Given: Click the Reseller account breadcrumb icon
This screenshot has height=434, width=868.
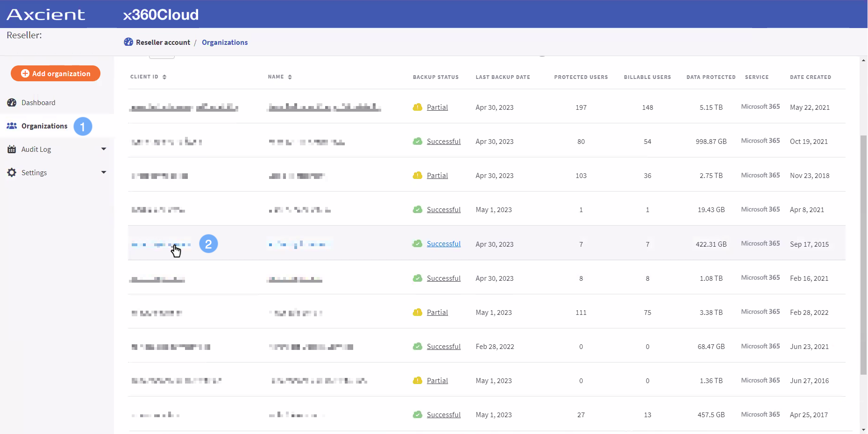Looking at the screenshot, I should click(128, 42).
